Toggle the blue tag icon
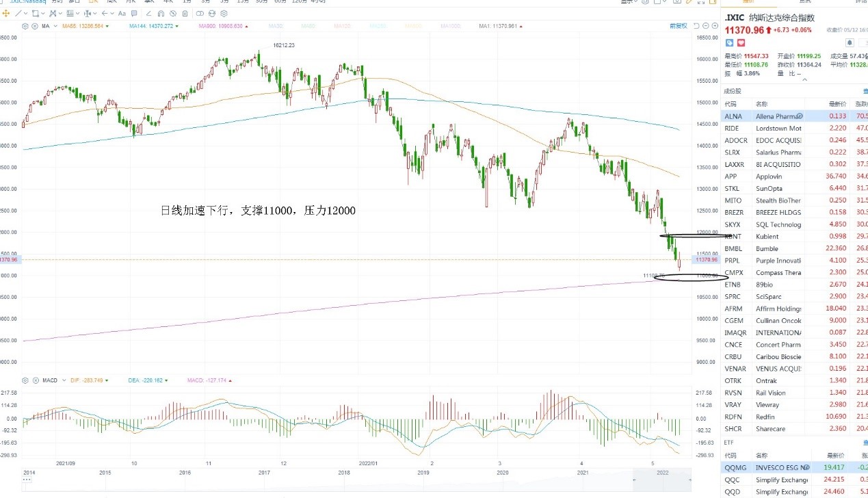The image size is (868, 498). point(729,42)
